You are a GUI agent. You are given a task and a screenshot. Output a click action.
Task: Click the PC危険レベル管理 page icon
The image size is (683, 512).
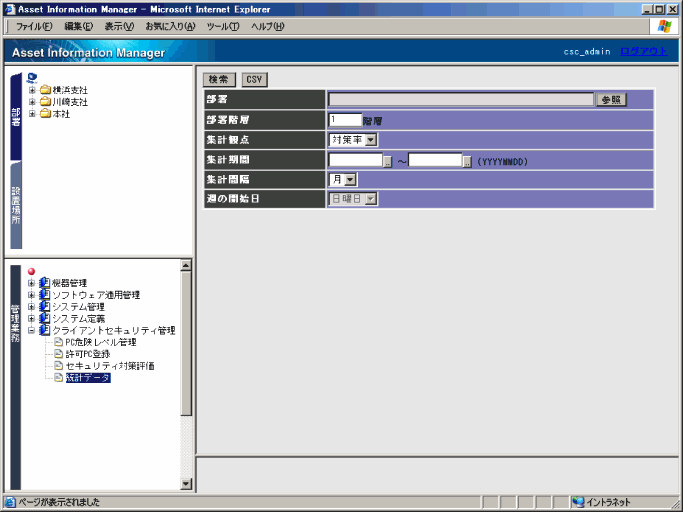(58, 342)
